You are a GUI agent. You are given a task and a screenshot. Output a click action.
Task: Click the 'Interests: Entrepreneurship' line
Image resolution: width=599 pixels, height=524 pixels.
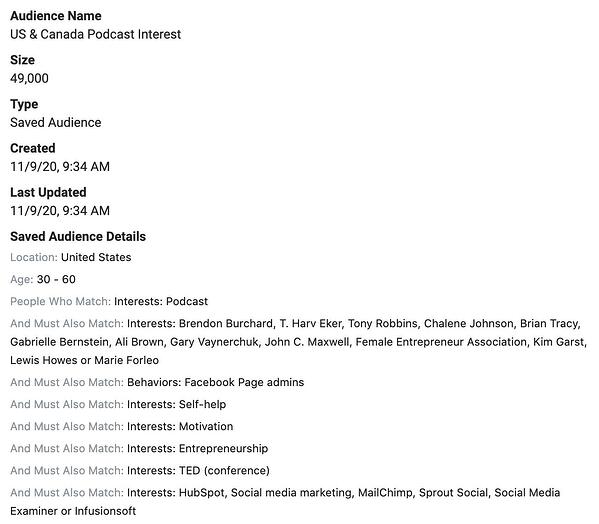[198, 449]
